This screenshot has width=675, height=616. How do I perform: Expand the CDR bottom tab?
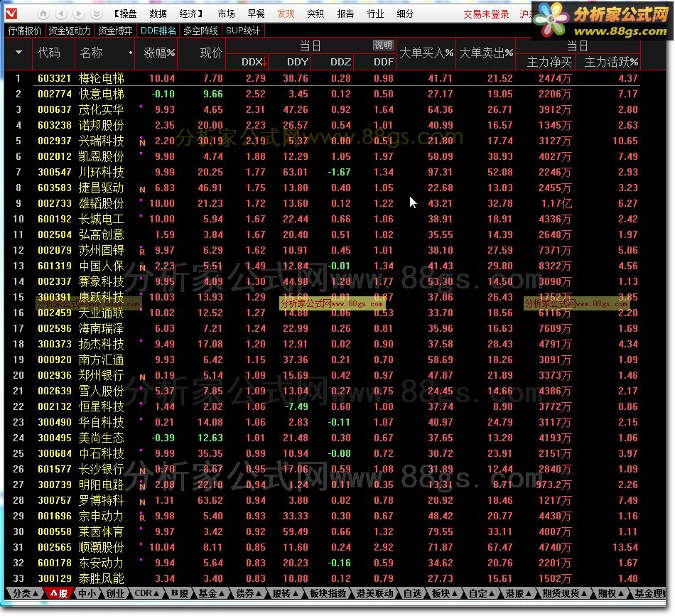click(x=147, y=593)
